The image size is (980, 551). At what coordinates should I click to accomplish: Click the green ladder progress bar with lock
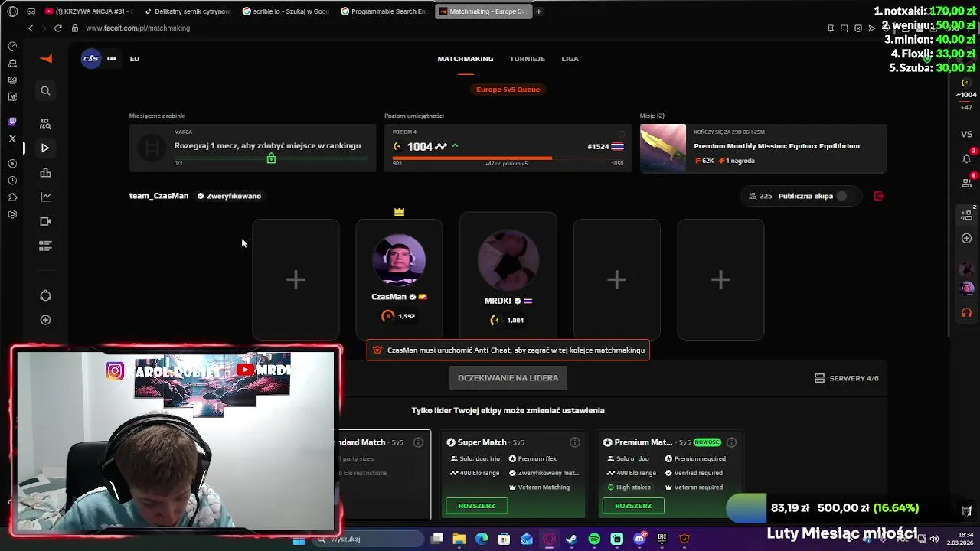tap(271, 158)
